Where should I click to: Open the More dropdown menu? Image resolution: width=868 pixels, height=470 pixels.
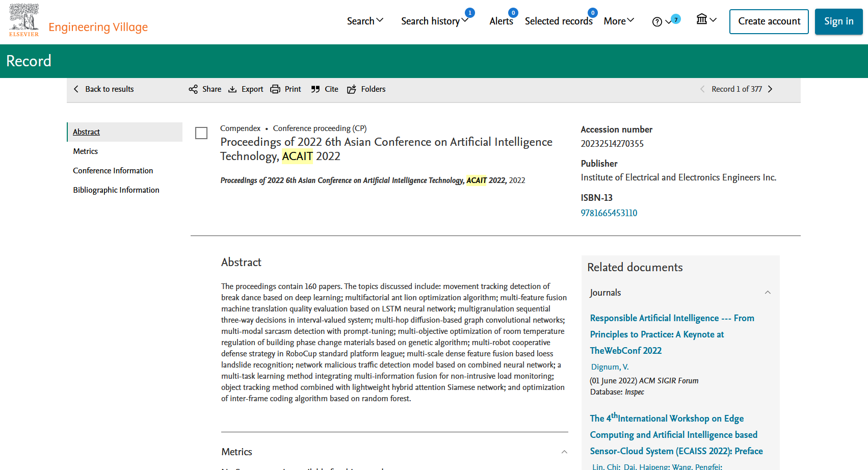(x=619, y=21)
